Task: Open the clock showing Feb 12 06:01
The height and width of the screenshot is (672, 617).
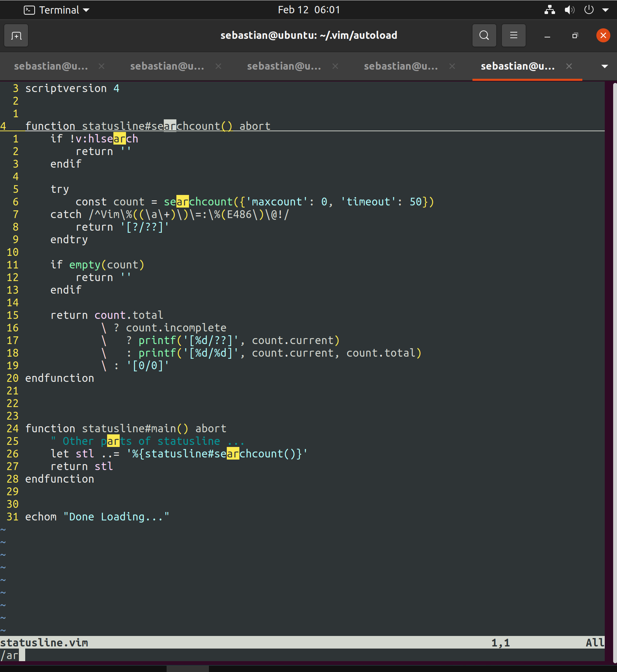Action: pos(309,10)
